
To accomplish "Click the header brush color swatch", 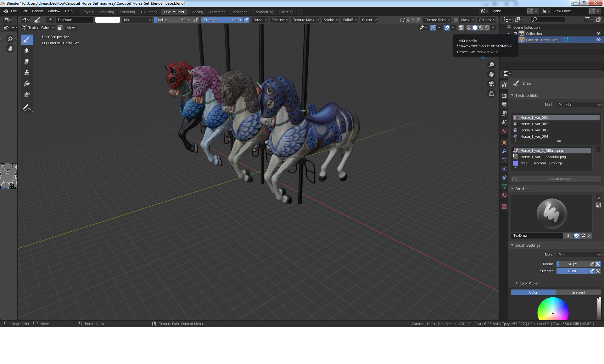I will click(108, 20).
